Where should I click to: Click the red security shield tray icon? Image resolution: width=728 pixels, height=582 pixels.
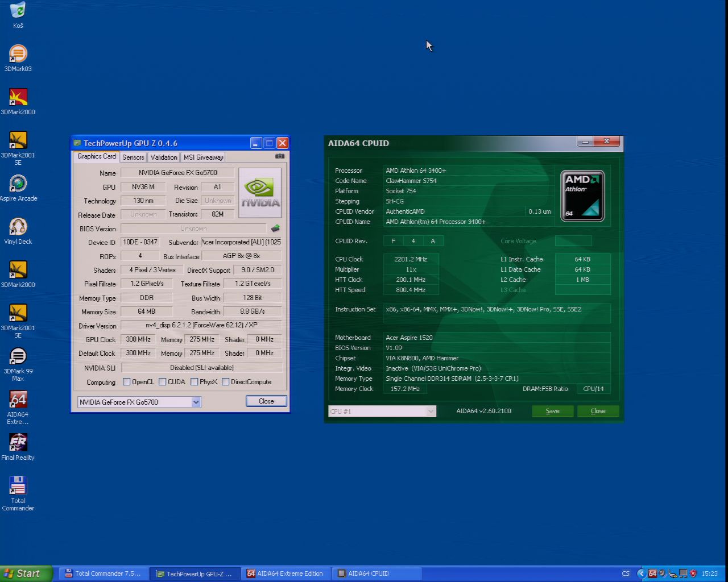[693, 573]
